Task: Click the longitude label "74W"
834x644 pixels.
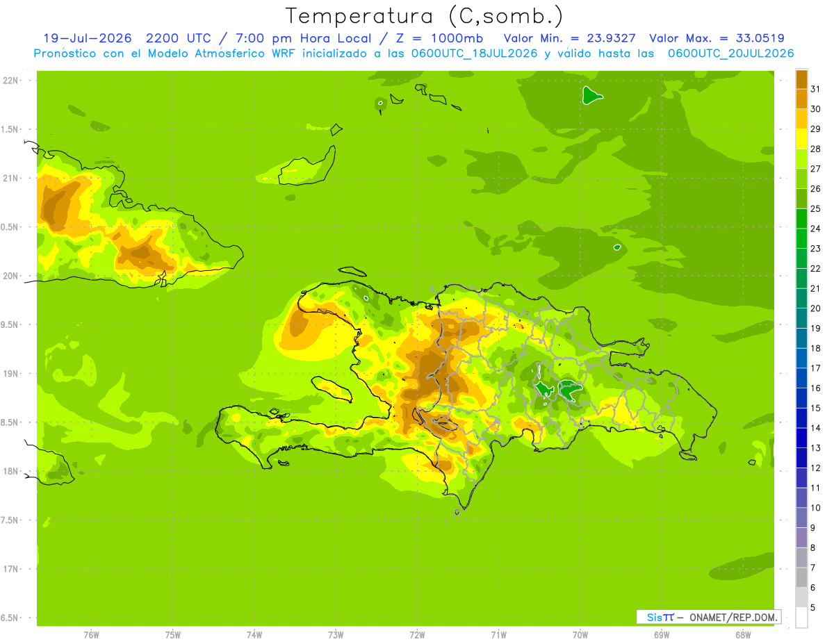Action: pos(254,634)
